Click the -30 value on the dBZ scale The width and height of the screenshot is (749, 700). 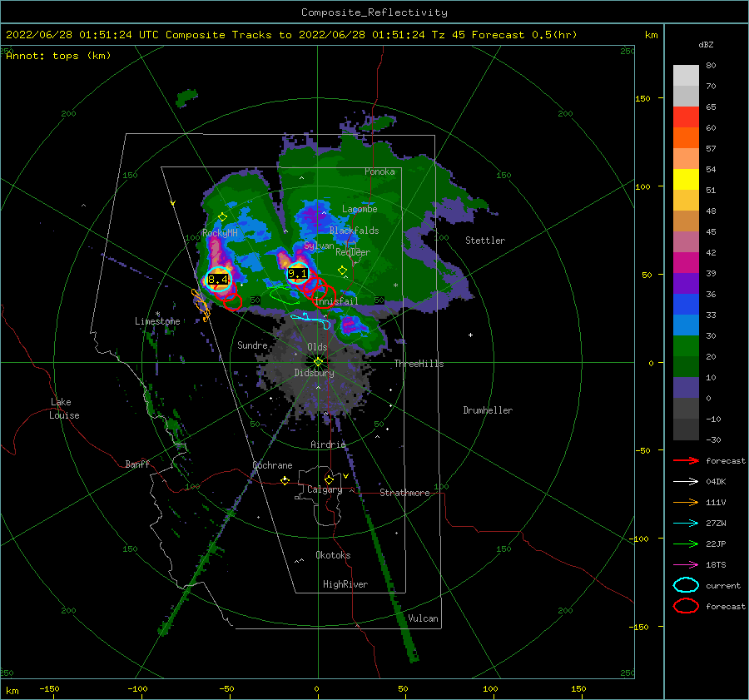coord(713,439)
